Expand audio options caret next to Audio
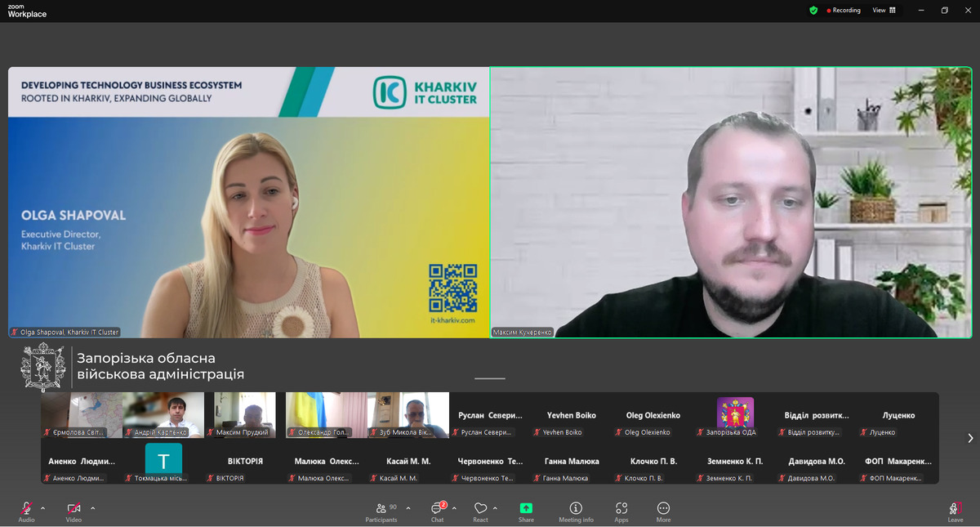980x527 pixels. point(43,508)
